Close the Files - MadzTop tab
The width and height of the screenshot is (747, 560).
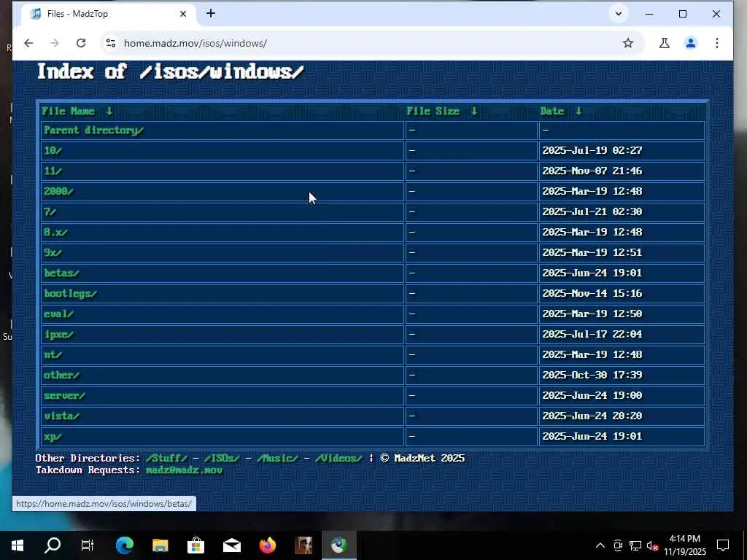coord(183,14)
